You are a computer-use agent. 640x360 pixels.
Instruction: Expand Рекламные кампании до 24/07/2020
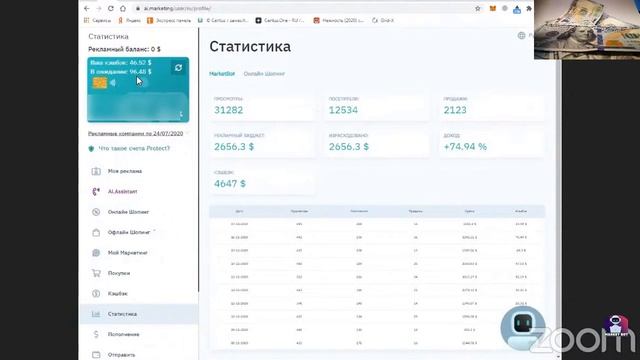136,133
